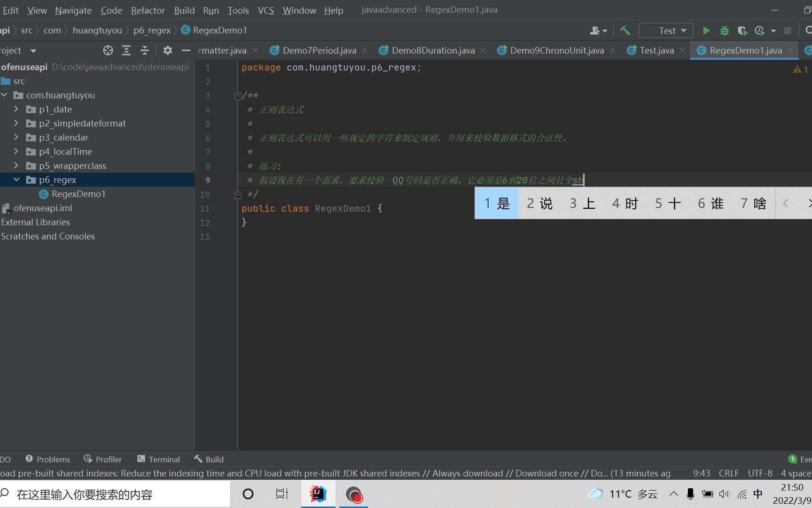Toggle Chinese input mode indicator

(758, 494)
